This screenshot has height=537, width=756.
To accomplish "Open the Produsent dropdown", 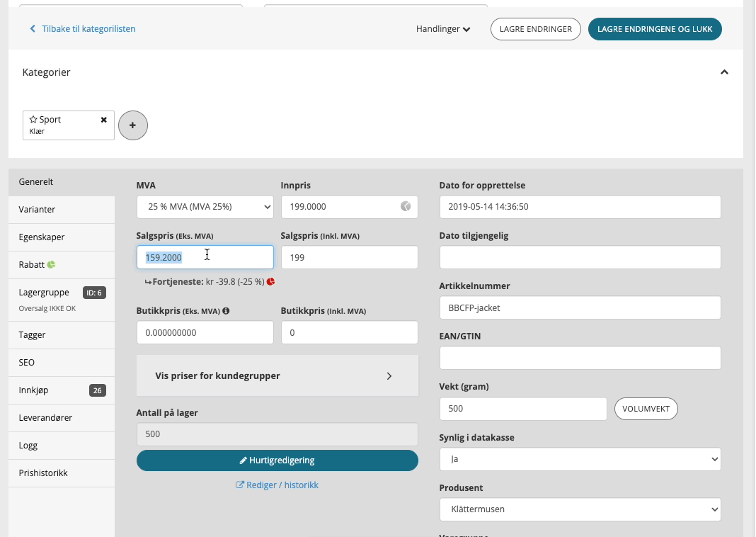I will click(x=580, y=509).
